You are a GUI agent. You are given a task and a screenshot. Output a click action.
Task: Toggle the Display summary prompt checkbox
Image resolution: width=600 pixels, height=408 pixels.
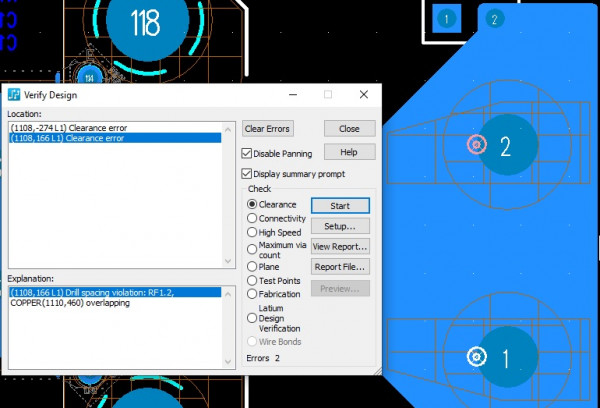click(x=247, y=173)
